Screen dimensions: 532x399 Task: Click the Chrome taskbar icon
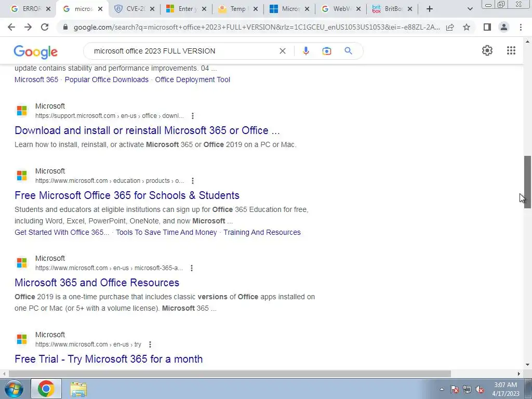pyautogui.click(x=46, y=389)
